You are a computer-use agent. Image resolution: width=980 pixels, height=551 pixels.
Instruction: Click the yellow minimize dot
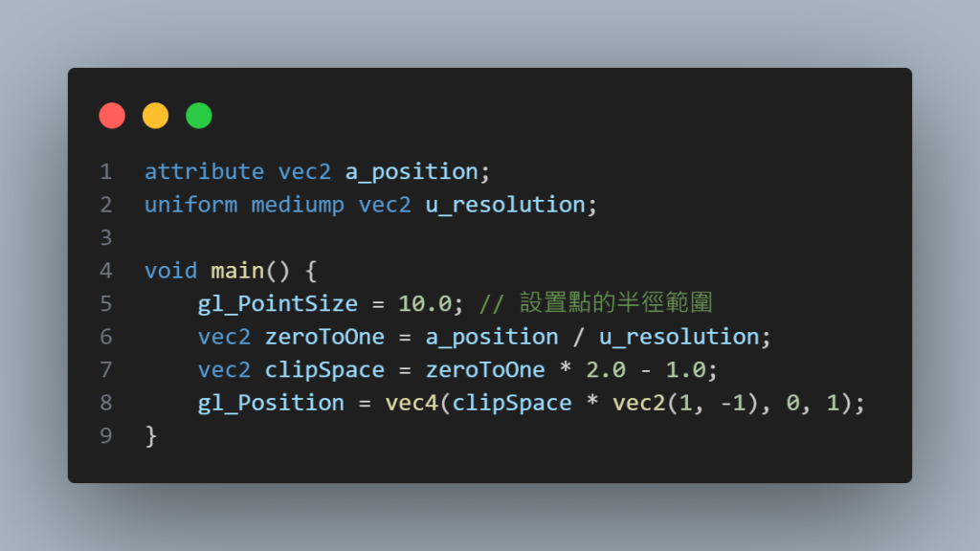point(156,116)
